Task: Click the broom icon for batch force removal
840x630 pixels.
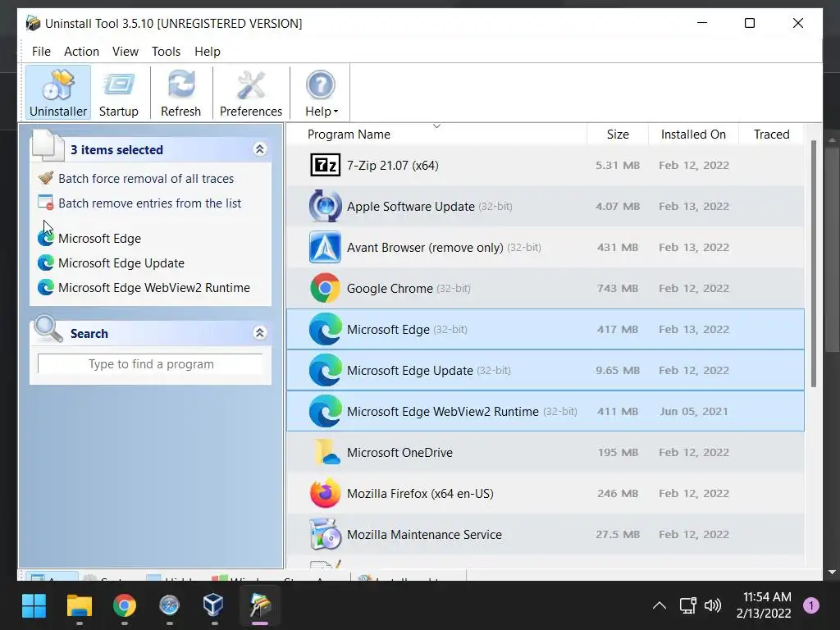Action: [46, 177]
